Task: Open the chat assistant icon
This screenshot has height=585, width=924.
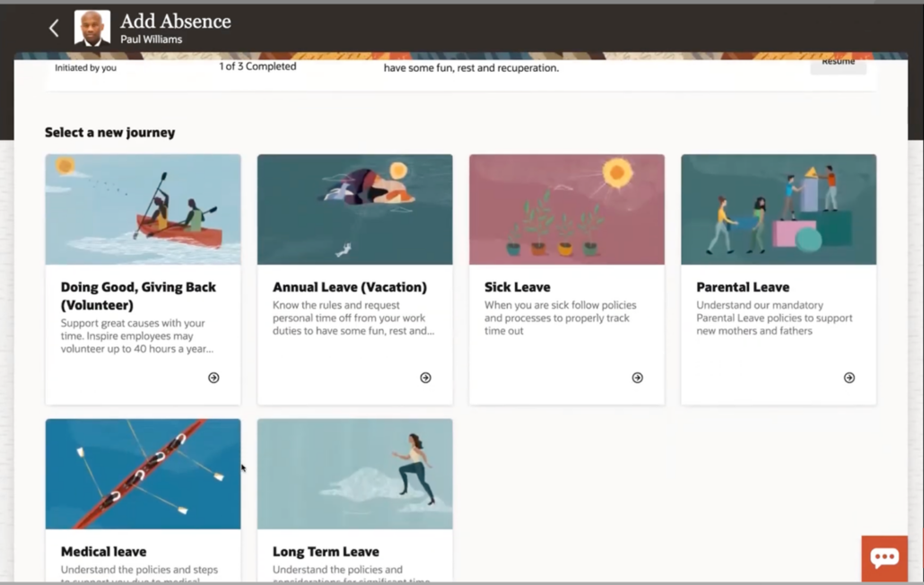Action: [884, 558]
